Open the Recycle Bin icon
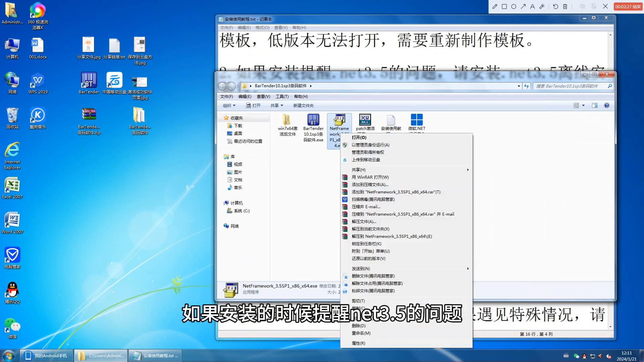 (x=12, y=118)
